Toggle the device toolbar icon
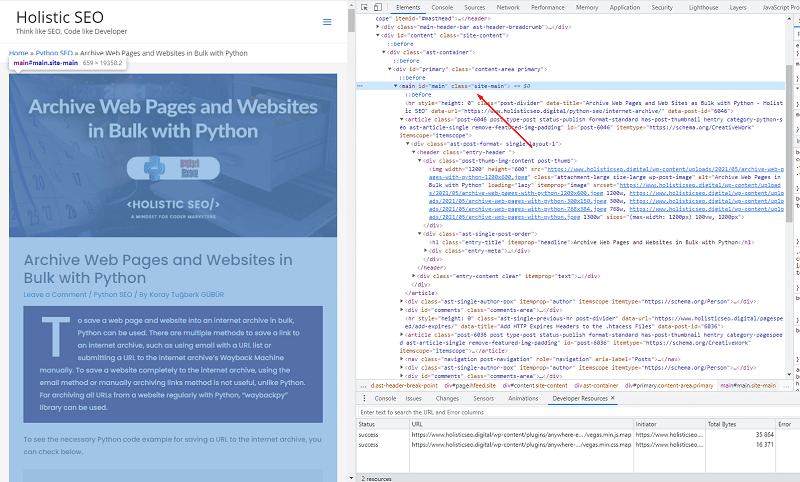 (x=378, y=7)
